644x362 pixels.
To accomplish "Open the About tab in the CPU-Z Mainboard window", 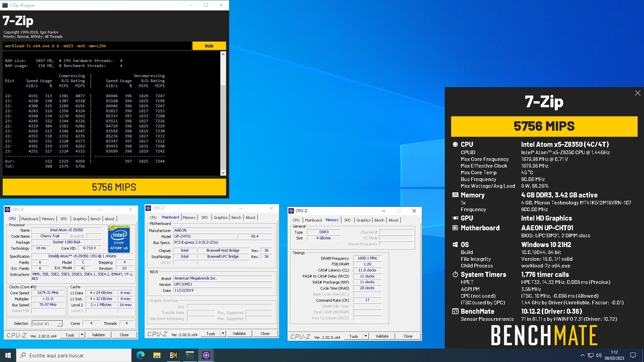I will pyautogui.click(x=251, y=218).
